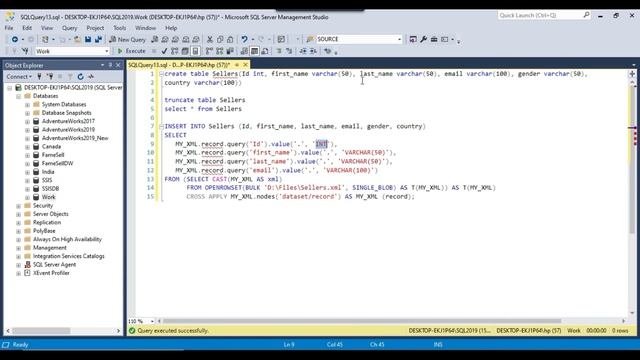Viewport: 640px width, 360px height.
Task: Expand the SQL Server Agent node
Action: (x=18, y=265)
